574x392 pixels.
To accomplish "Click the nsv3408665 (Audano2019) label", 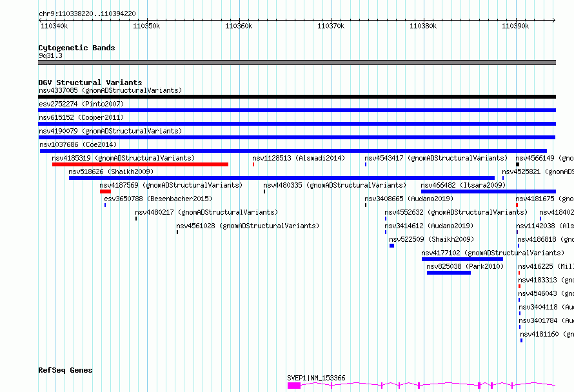I will (x=409, y=199).
